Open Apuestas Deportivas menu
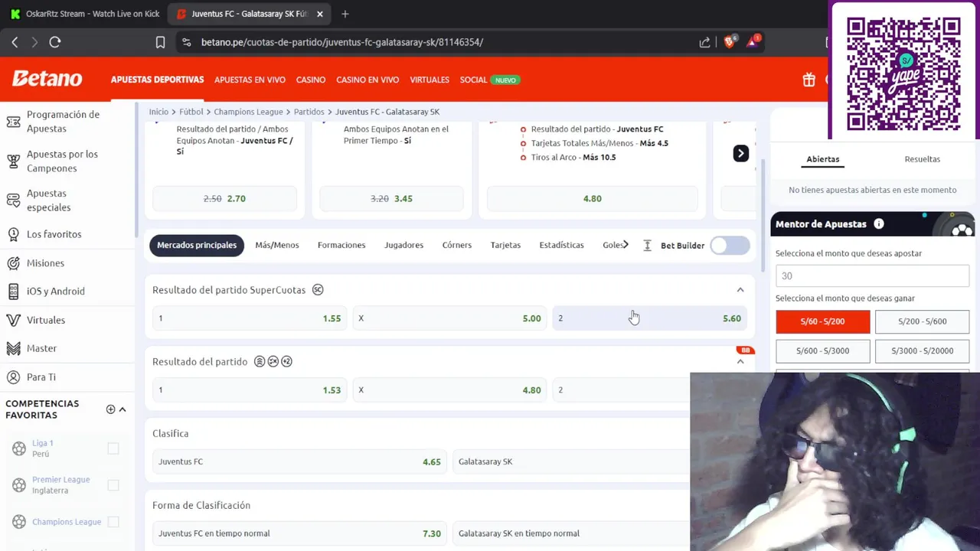The image size is (980, 551). [x=157, y=80]
